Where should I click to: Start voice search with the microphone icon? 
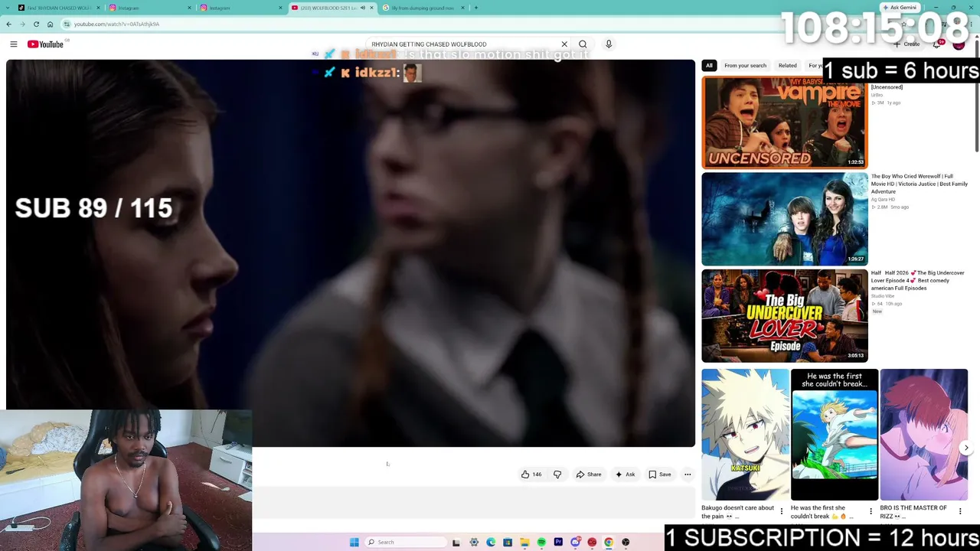[609, 44]
